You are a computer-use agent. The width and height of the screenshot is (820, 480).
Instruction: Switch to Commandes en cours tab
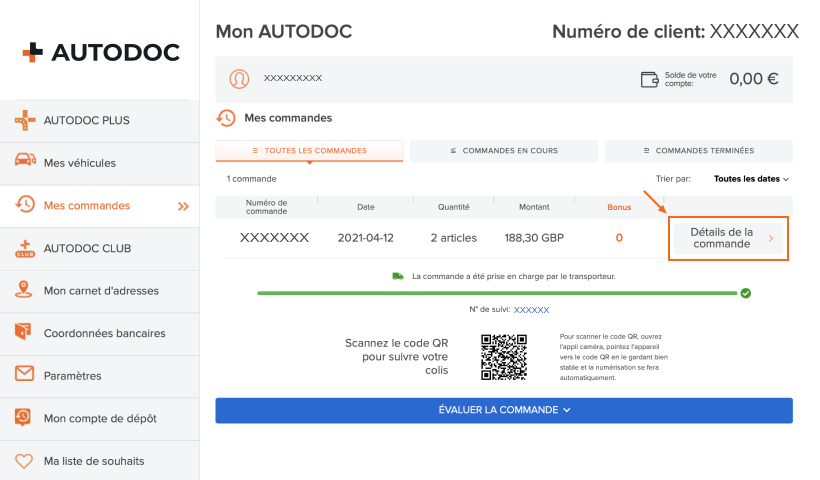coord(504,151)
